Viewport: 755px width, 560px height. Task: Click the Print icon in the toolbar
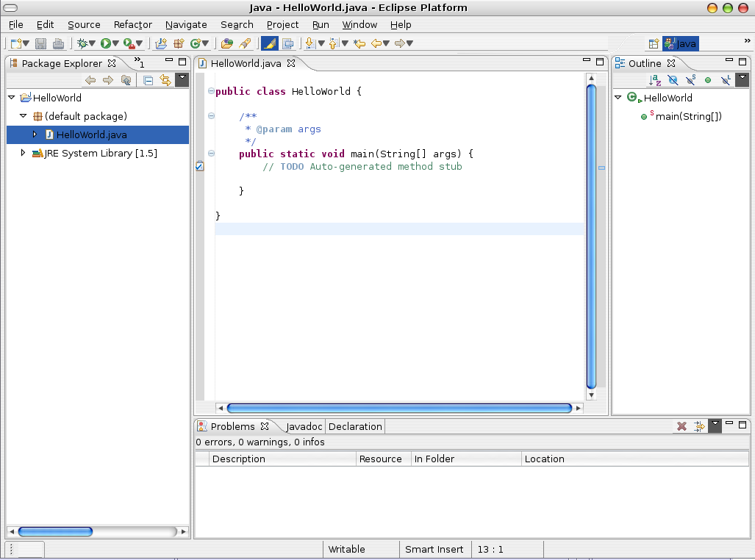pyautogui.click(x=58, y=43)
